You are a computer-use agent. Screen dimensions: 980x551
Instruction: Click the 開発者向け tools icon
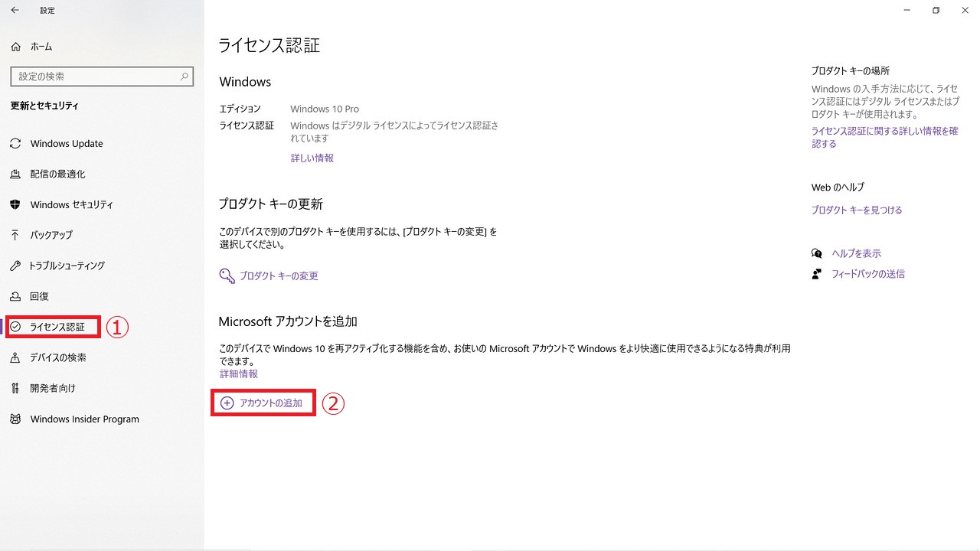(15, 388)
